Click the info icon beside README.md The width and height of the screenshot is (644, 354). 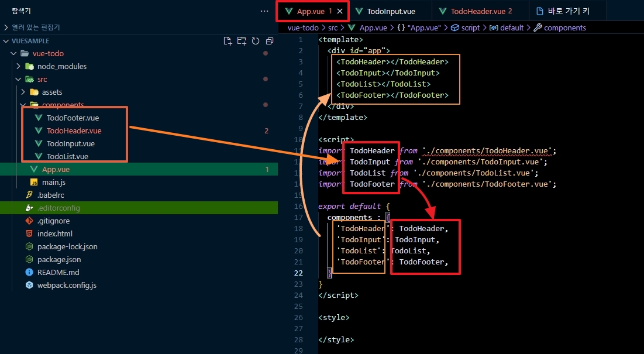click(29, 272)
